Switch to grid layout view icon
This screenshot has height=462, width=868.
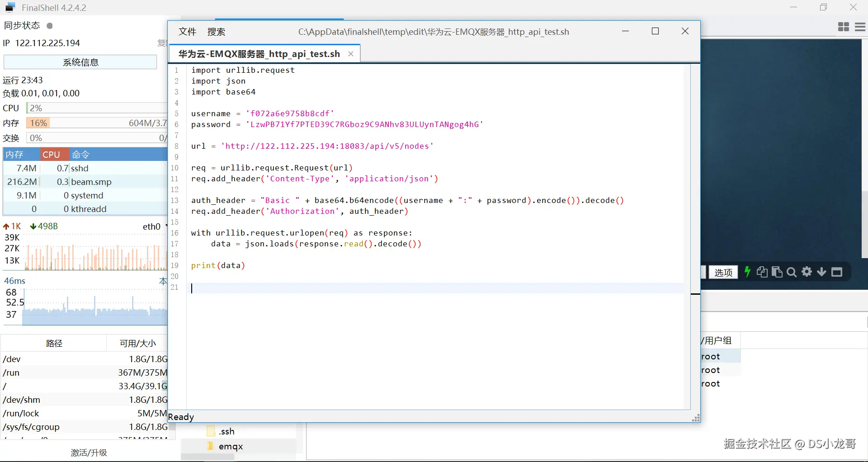[x=844, y=27]
